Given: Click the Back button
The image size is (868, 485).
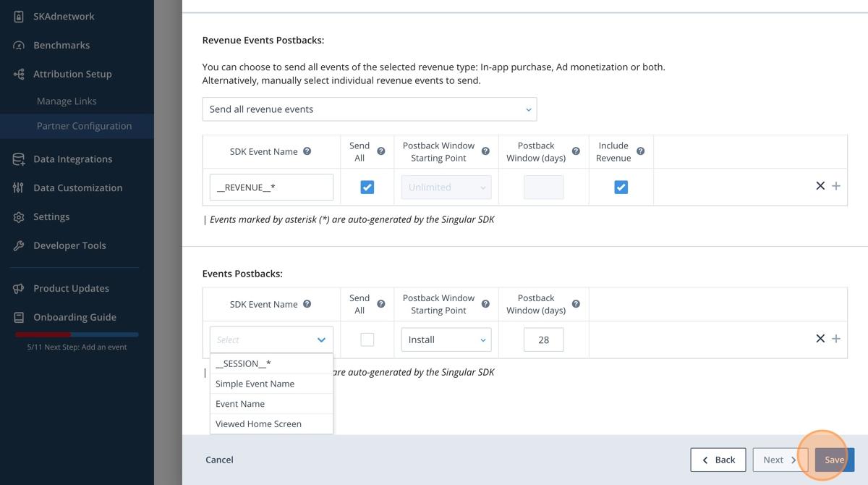Looking at the screenshot, I should (x=718, y=460).
